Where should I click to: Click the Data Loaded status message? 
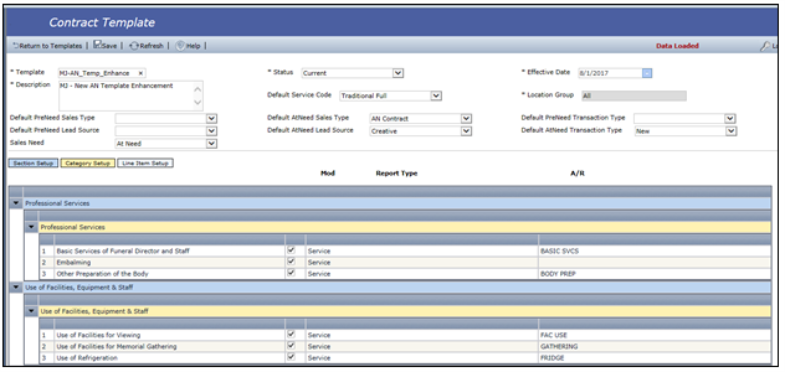point(677,46)
